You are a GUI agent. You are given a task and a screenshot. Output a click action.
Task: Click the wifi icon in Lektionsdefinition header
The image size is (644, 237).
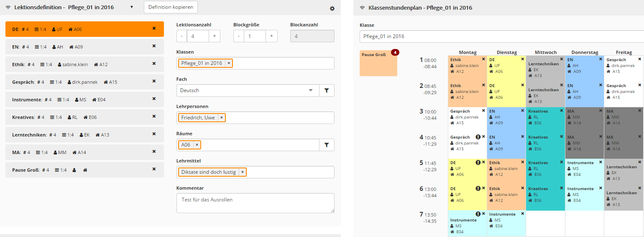8,8
